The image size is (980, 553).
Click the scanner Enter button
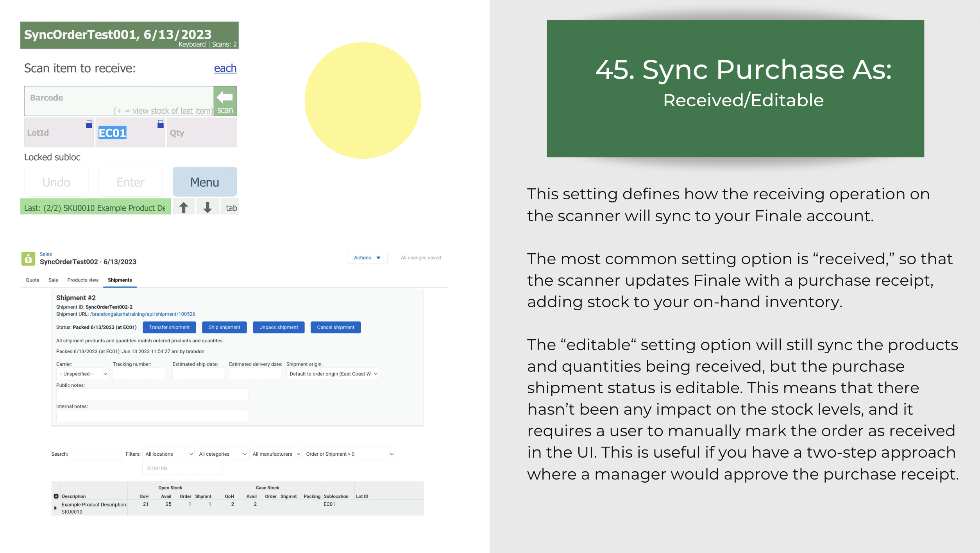[x=131, y=182]
